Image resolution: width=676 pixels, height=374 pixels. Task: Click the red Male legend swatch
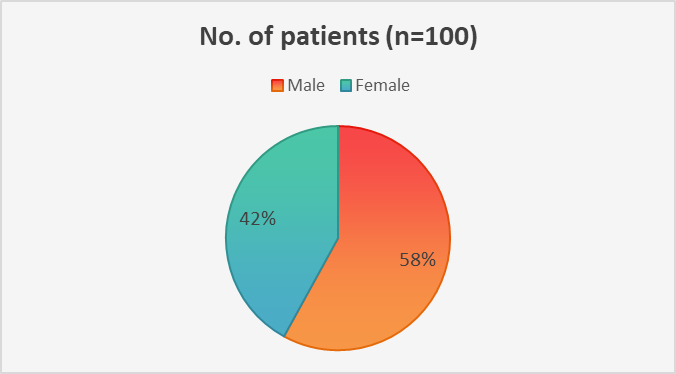tap(277, 85)
